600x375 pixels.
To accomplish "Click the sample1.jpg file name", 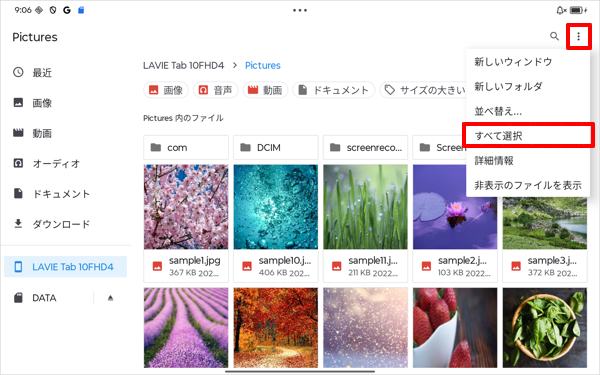I will coord(195,261).
